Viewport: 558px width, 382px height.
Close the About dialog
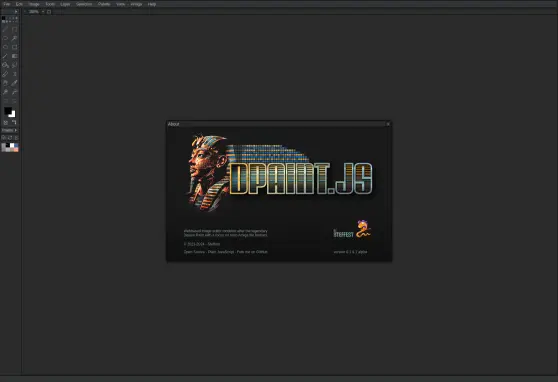tap(388, 124)
